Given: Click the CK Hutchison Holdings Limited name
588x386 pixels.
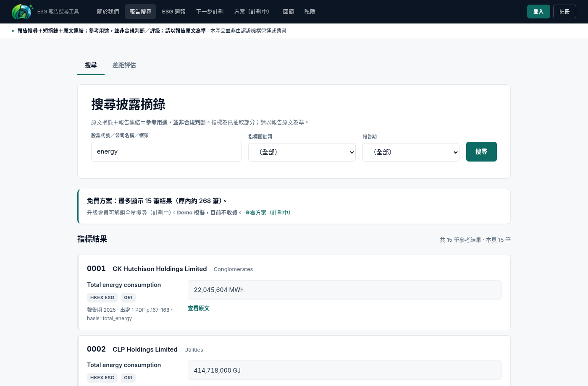Looking at the screenshot, I should click(x=160, y=269).
